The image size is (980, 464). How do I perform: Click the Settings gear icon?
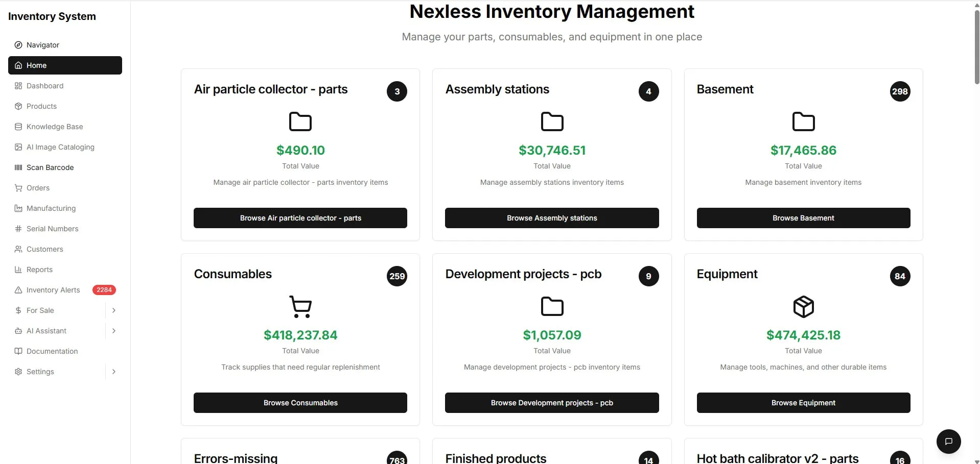[x=18, y=372]
